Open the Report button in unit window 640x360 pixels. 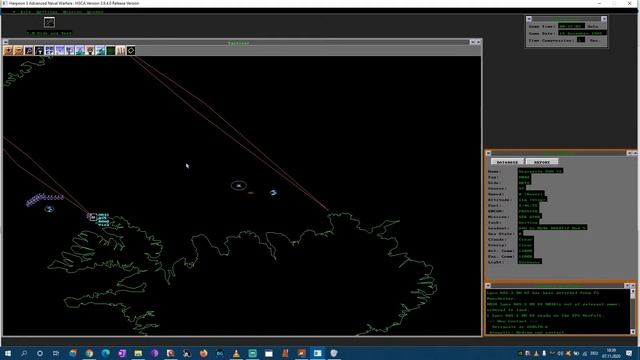tap(542, 162)
